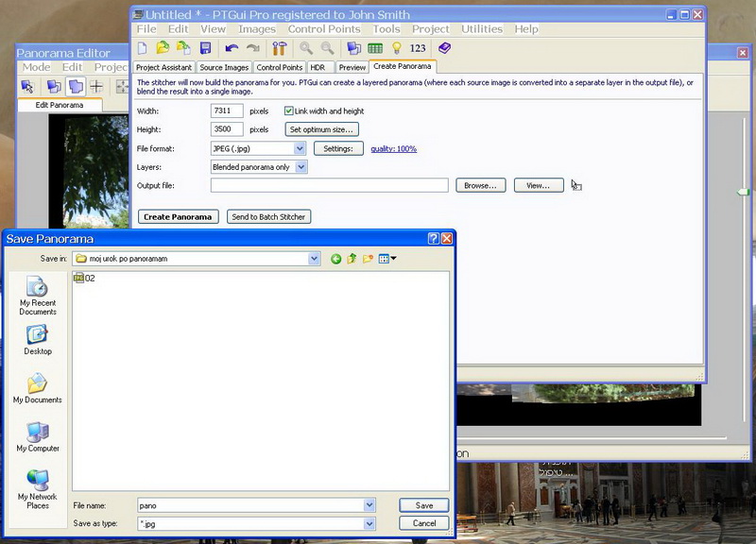Click the View button next to Browse
Image resolution: width=756 pixels, height=544 pixels.
[x=539, y=185]
